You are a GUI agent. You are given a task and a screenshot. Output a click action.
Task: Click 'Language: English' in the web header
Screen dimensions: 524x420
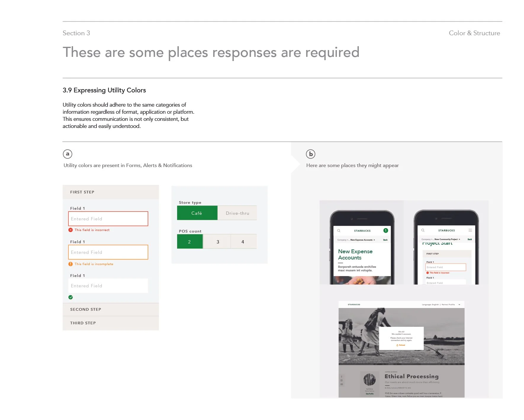(430, 304)
